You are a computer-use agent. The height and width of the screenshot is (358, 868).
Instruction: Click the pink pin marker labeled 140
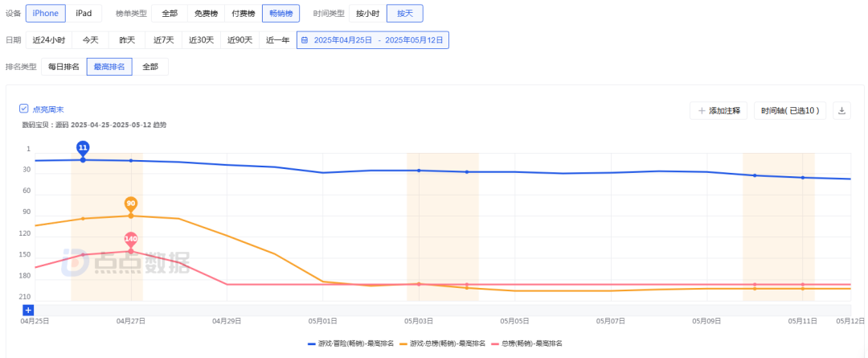(131, 239)
